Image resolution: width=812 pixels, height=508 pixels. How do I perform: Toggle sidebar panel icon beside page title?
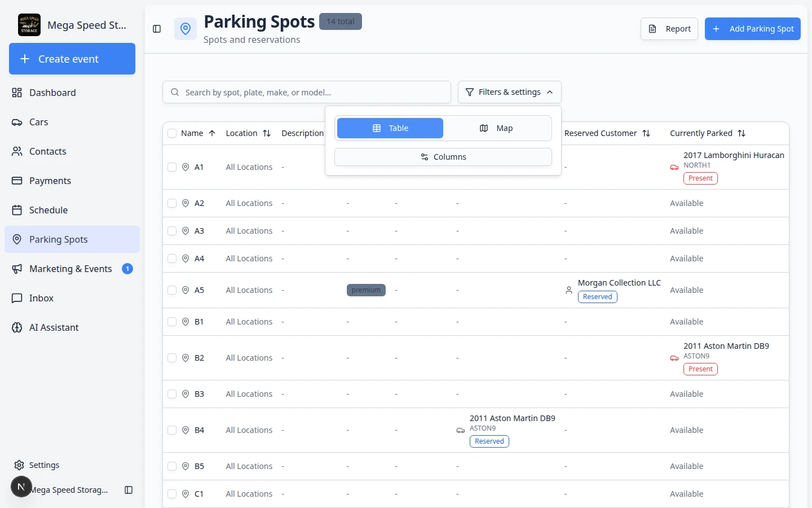click(x=157, y=29)
